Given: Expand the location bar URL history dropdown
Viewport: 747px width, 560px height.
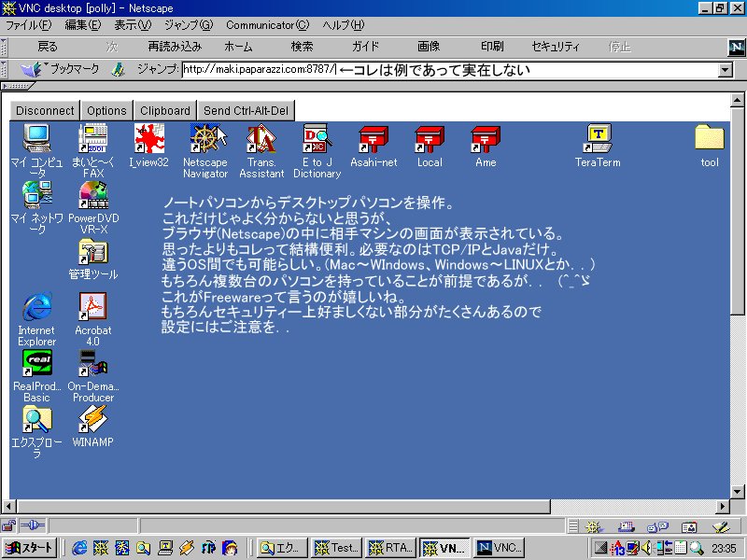Looking at the screenshot, I should coord(725,71).
